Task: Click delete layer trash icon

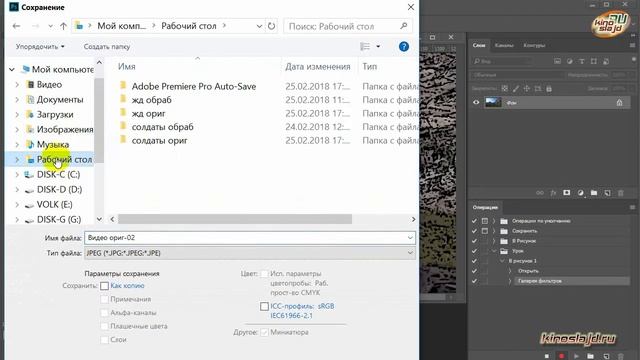Action: (x=621, y=193)
